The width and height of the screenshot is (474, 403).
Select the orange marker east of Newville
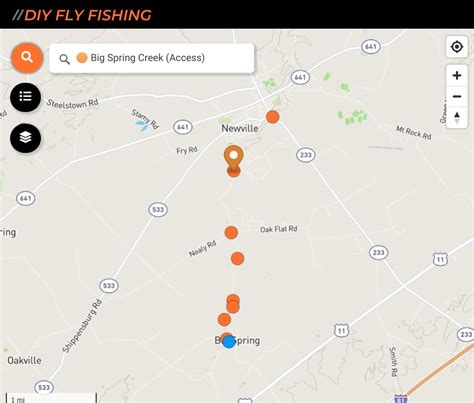pyautogui.click(x=272, y=117)
